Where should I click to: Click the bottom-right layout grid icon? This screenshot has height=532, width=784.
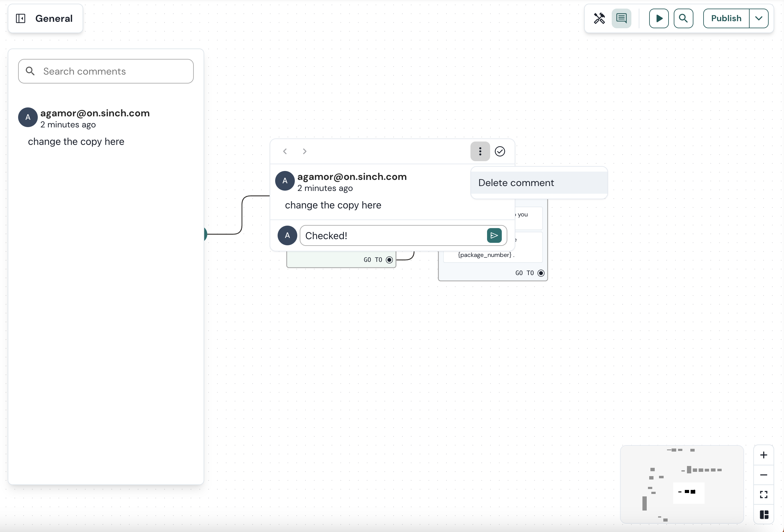click(x=764, y=514)
